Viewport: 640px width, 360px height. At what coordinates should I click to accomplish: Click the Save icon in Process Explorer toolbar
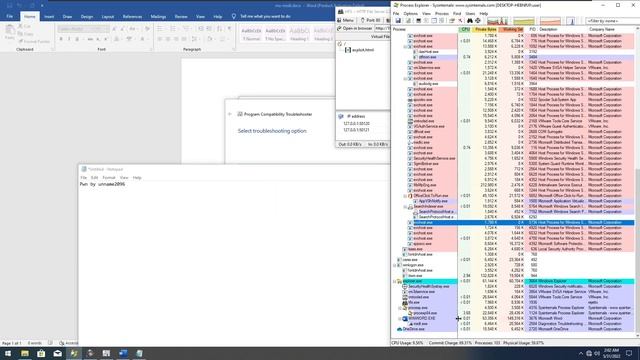[398, 20]
